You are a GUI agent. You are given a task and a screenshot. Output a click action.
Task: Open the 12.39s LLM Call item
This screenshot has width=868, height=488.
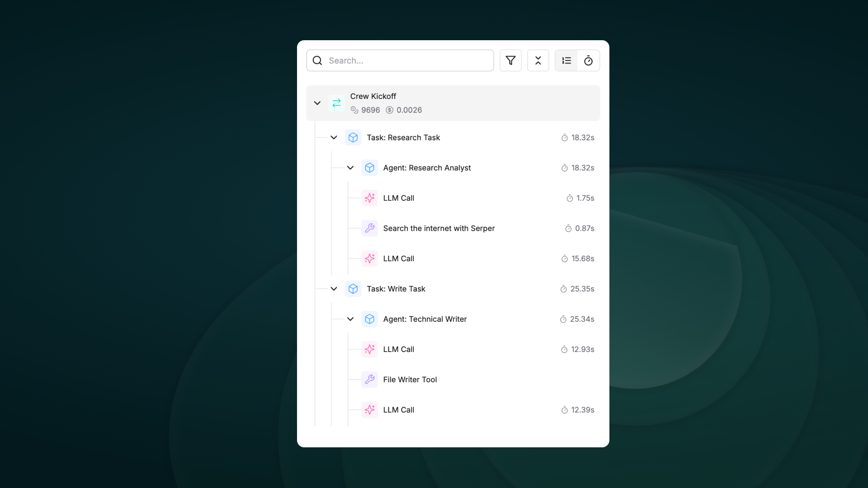470,410
